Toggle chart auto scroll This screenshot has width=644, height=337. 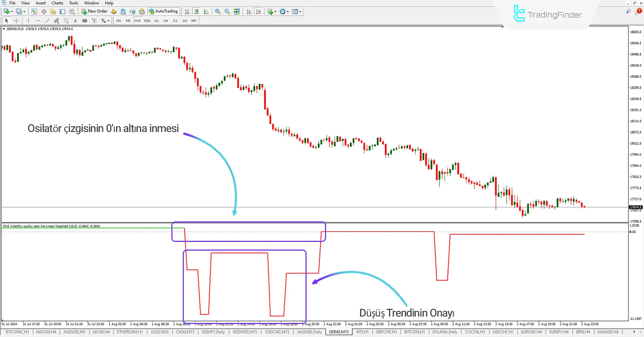[x=249, y=11]
